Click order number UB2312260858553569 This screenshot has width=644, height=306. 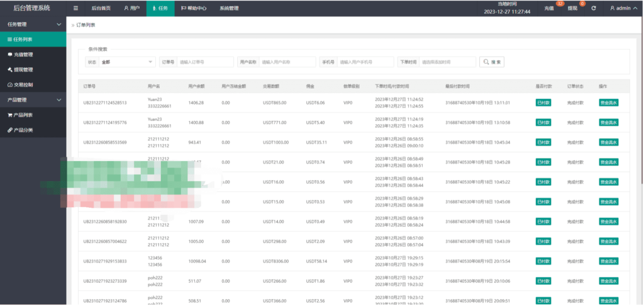pos(105,142)
